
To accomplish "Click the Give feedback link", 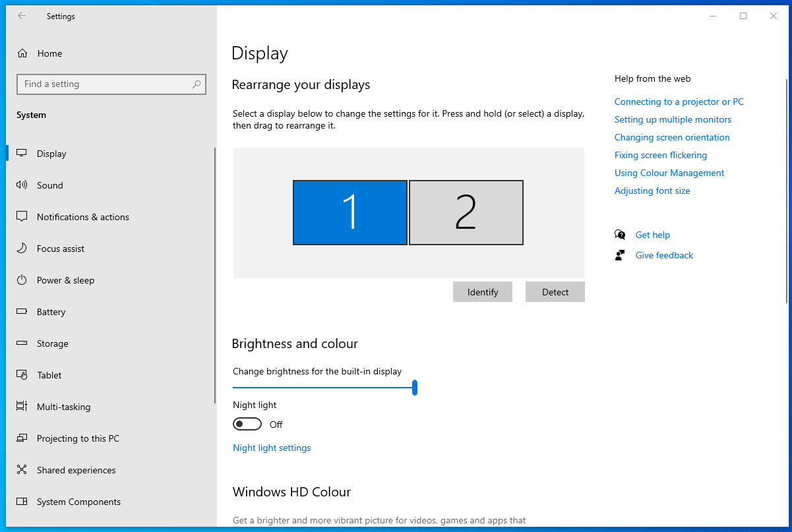I will click(x=664, y=255).
